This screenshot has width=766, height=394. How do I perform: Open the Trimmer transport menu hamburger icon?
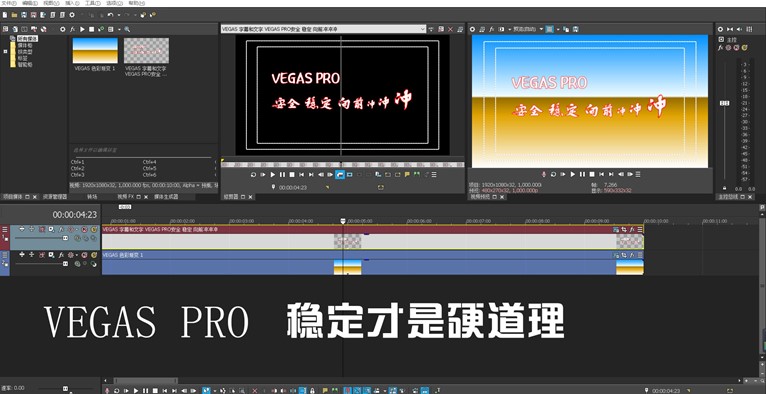click(x=434, y=174)
